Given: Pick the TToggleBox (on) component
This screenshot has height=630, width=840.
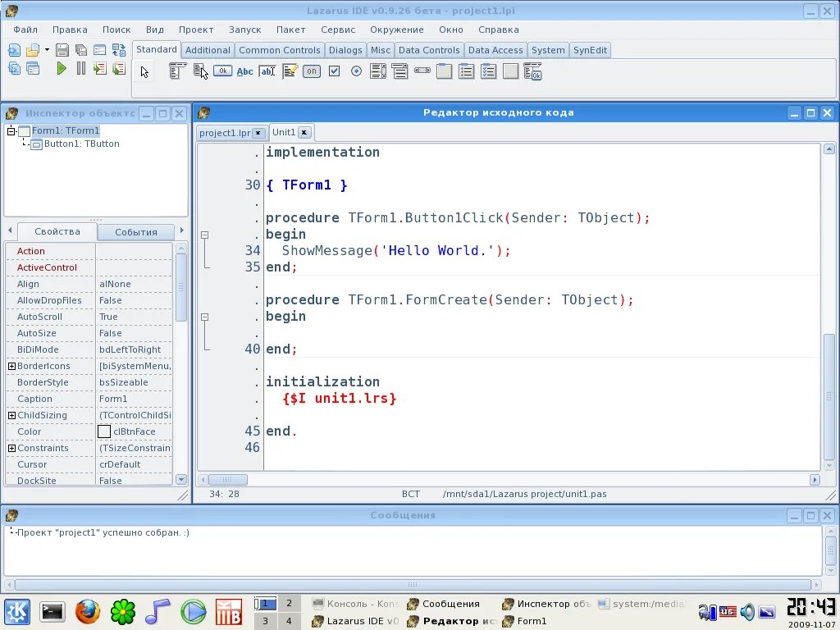Looking at the screenshot, I should coord(312,71).
